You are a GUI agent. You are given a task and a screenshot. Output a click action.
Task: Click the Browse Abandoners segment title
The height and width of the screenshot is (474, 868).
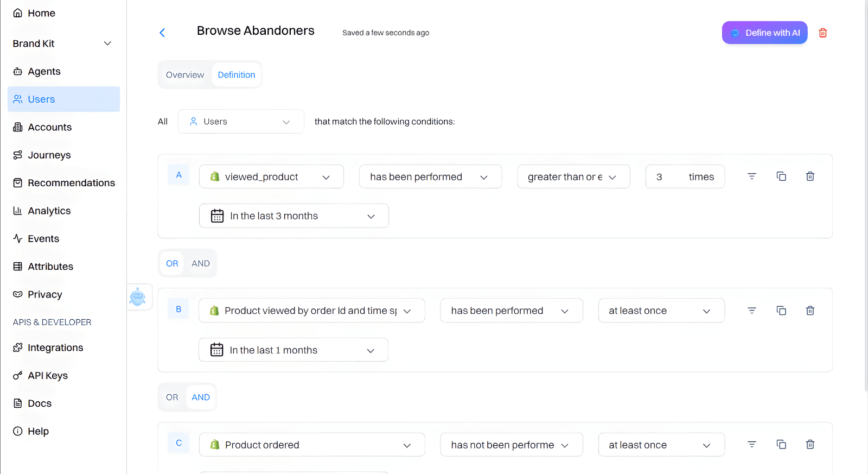[x=256, y=31]
